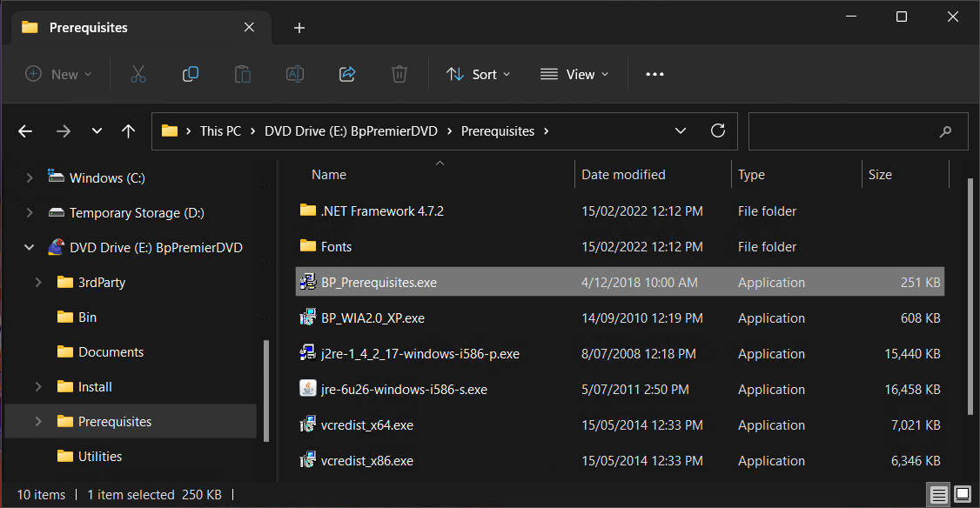Click the Delete trash icon
Image resolution: width=980 pixels, height=508 pixels.
click(399, 74)
